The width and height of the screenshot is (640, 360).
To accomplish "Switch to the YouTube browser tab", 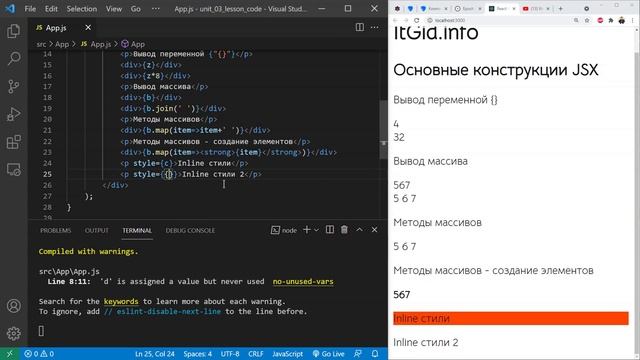I will point(536,8).
